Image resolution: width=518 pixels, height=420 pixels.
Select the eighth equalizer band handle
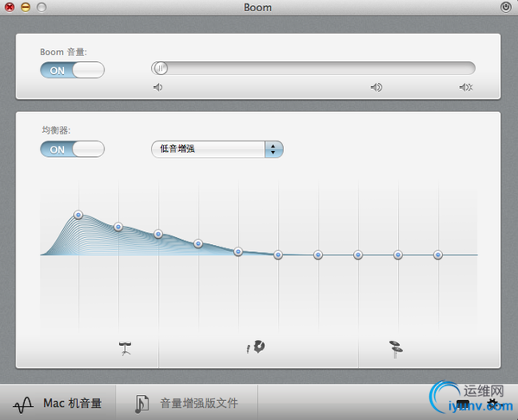coord(358,254)
